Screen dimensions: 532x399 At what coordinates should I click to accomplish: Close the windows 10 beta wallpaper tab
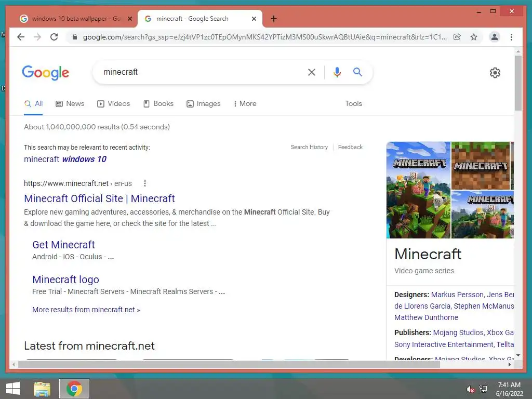pos(129,19)
